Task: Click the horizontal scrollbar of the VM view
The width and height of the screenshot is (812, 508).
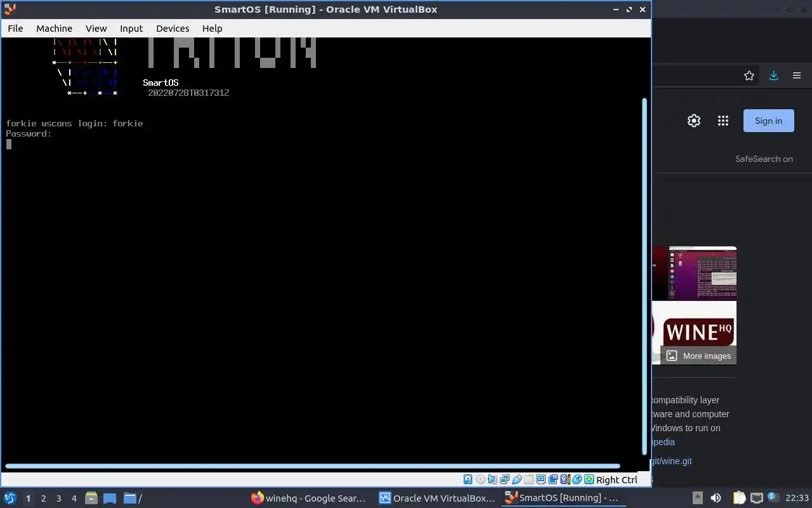Action: [312, 466]
